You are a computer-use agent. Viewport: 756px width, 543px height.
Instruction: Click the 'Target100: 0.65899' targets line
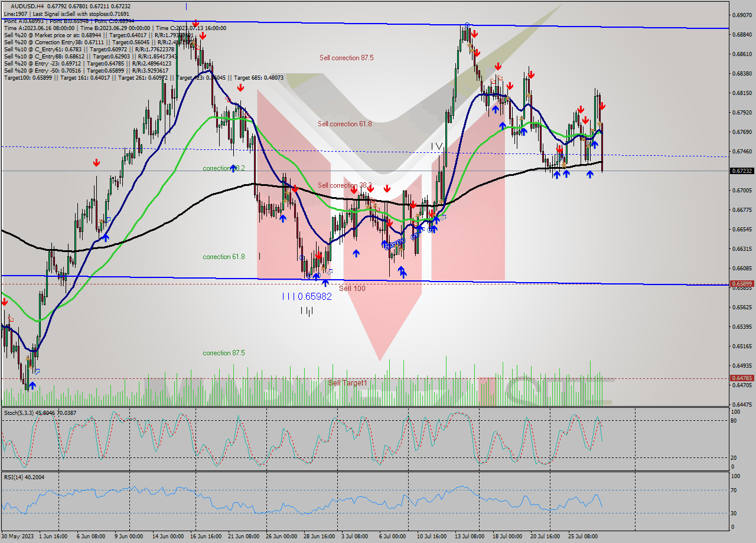tap(144, 77)
